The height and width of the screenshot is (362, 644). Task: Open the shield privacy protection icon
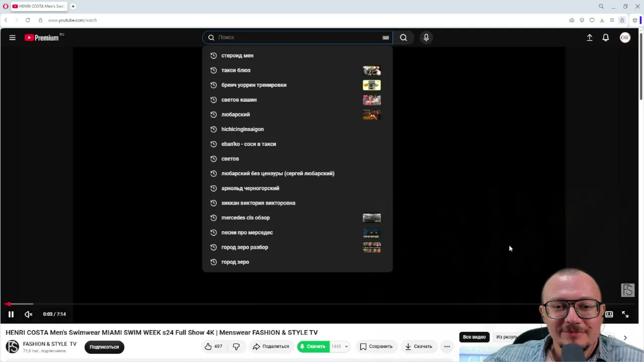pos(582,20)
